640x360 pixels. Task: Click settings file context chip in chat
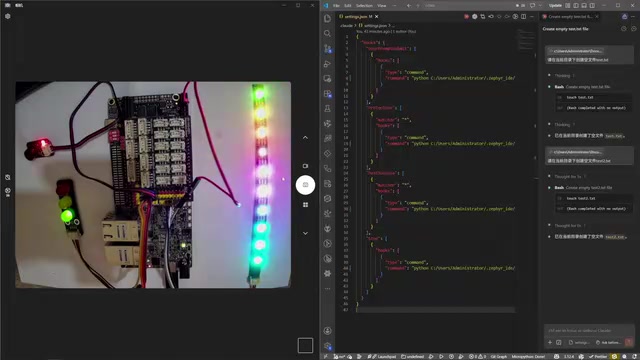coord(580,342)
